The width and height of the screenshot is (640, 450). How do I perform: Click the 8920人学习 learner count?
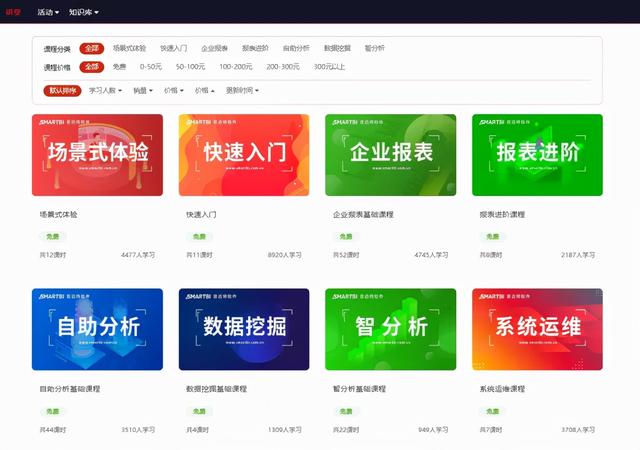coord(284,255)
